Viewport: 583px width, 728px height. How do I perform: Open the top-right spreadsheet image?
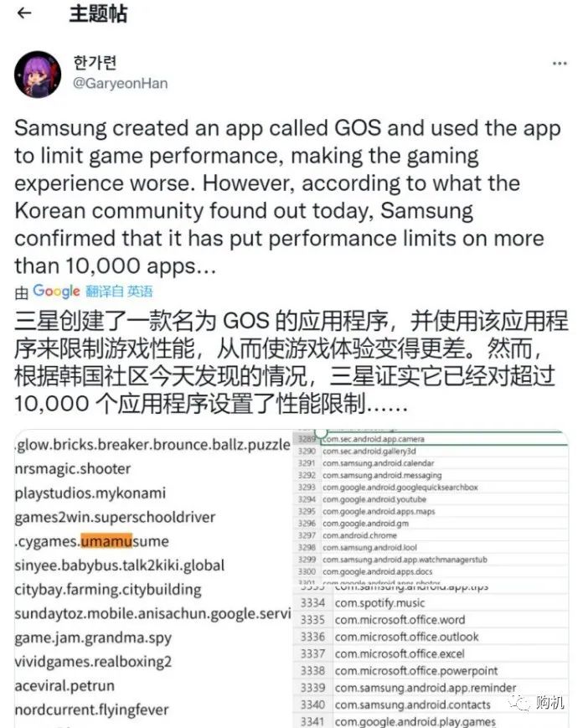click(x=431, y=507)
